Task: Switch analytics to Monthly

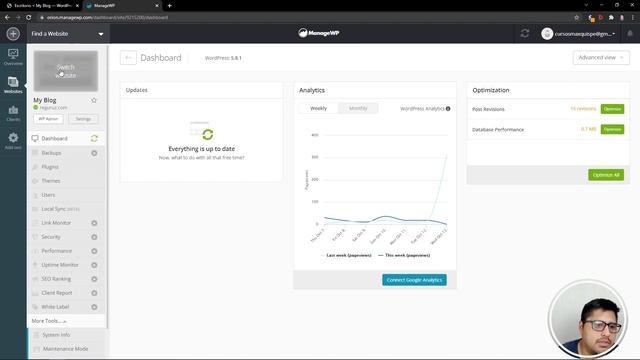Action: 358,108
